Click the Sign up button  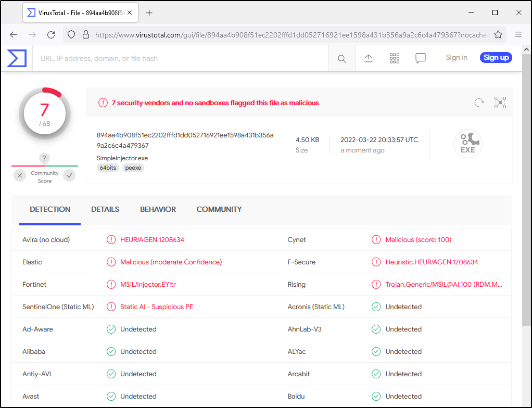coord(496,58)
